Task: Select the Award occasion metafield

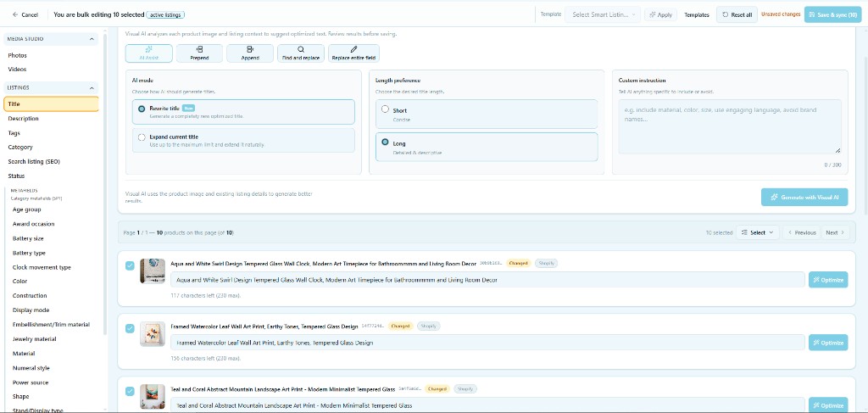Action: point(33,224)
